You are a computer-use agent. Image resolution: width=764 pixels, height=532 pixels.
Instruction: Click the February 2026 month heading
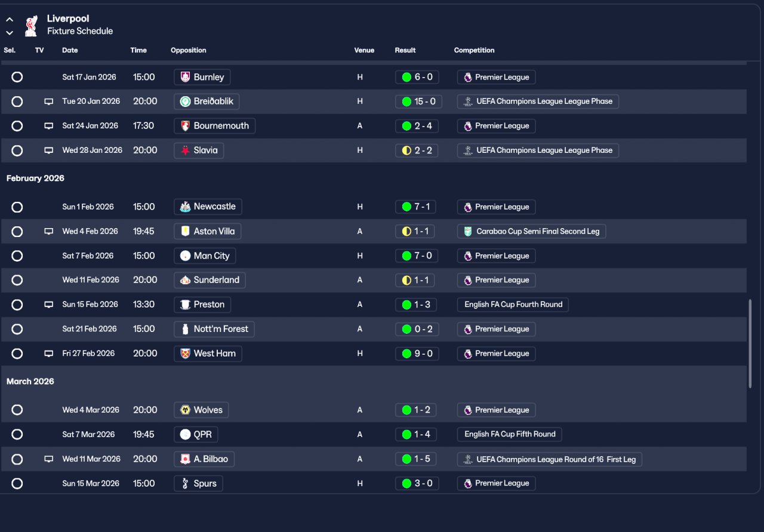[35, 179]
